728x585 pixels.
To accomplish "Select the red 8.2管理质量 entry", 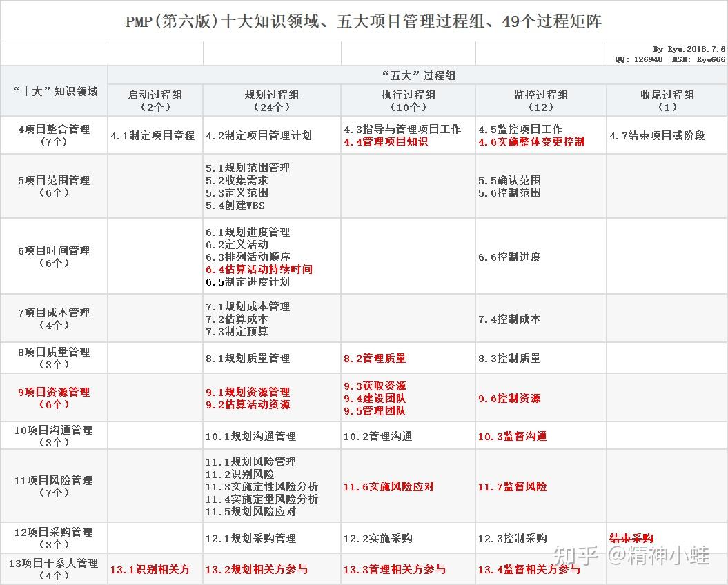I will point(375,359).
